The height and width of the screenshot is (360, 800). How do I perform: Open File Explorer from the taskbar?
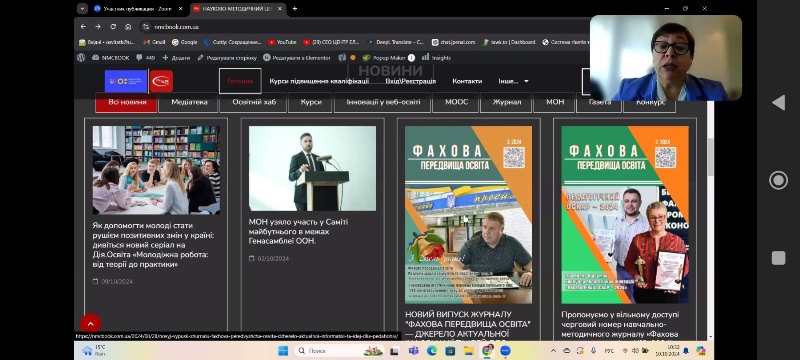468,351
